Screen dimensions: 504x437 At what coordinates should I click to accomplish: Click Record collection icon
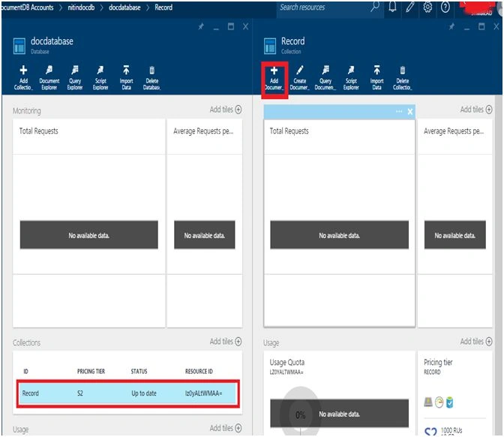270,46
